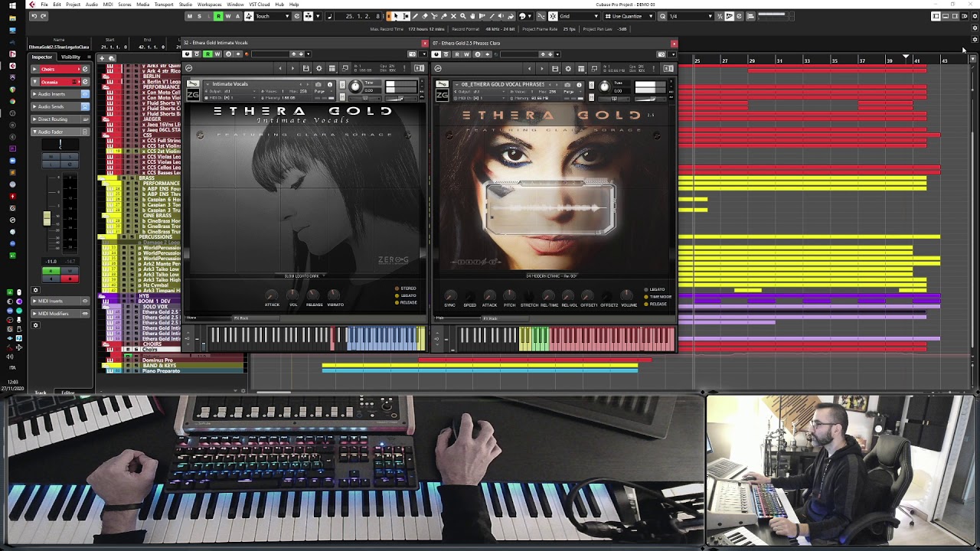Close the Ethera Gold Intimate Vocals window

[x=425, y=43]
